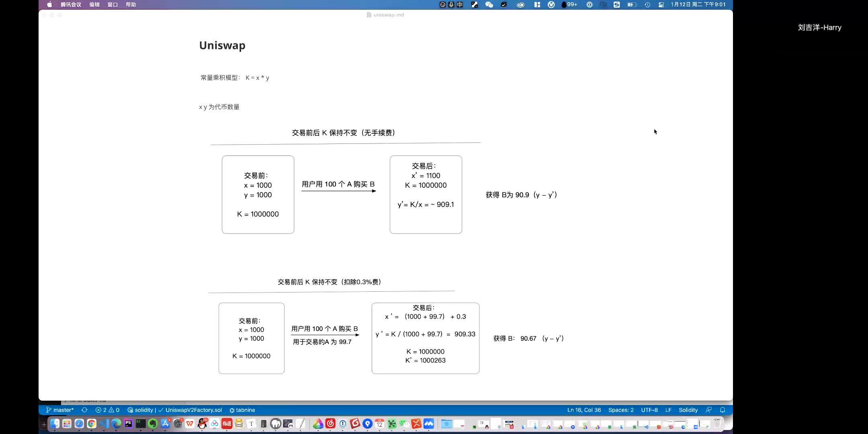Click the 1Password menu bar icon

590,5
